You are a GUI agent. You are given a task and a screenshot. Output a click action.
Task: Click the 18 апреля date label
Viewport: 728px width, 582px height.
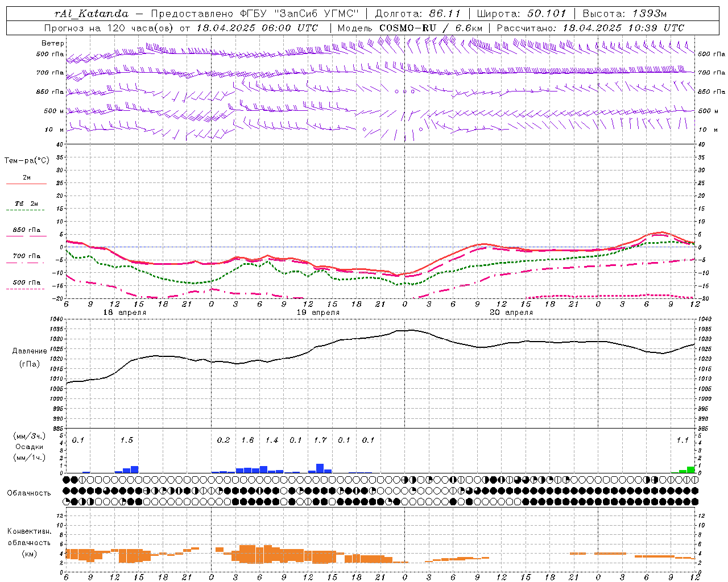[x=125, y=313]
